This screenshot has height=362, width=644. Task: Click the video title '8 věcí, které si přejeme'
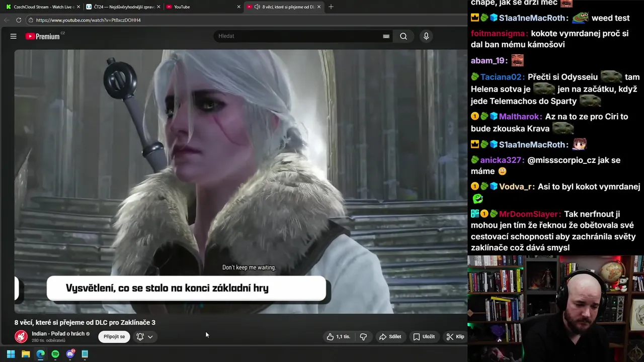click(85, 322)
